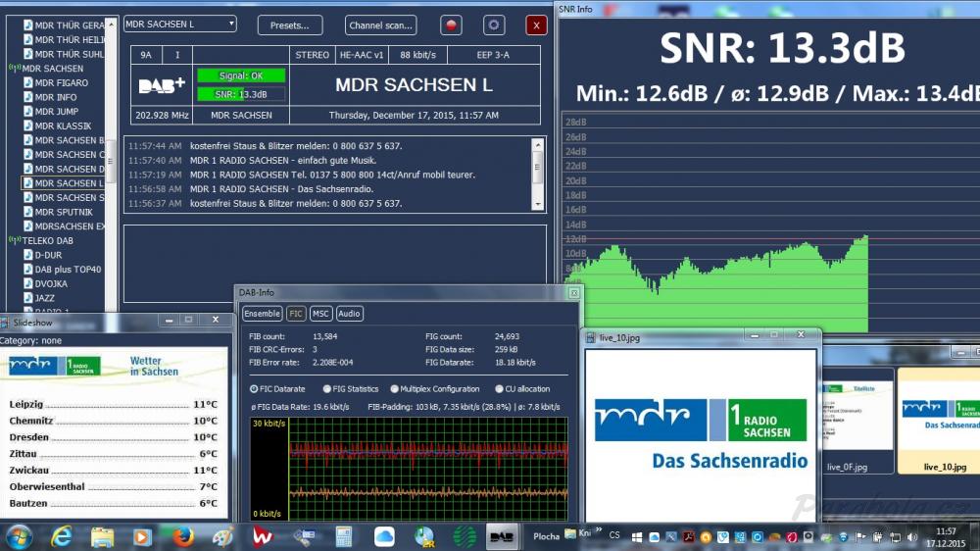Open settings via the gear icon
The image size is (980, 551).
(494, 25)
